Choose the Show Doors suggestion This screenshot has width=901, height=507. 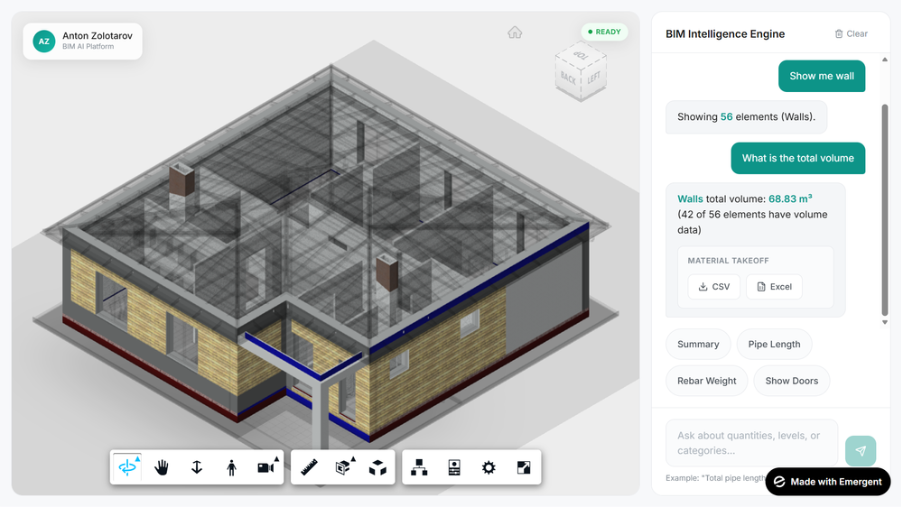click(791, 381)
